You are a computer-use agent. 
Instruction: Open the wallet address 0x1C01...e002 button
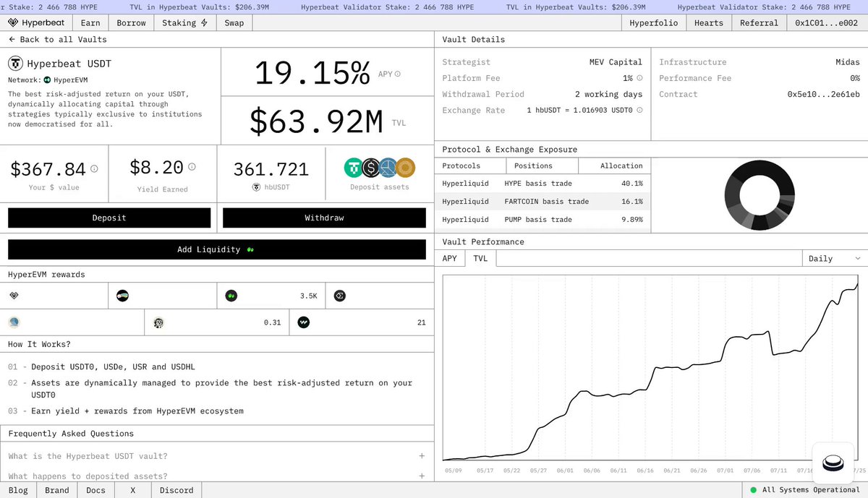[827, 22]
